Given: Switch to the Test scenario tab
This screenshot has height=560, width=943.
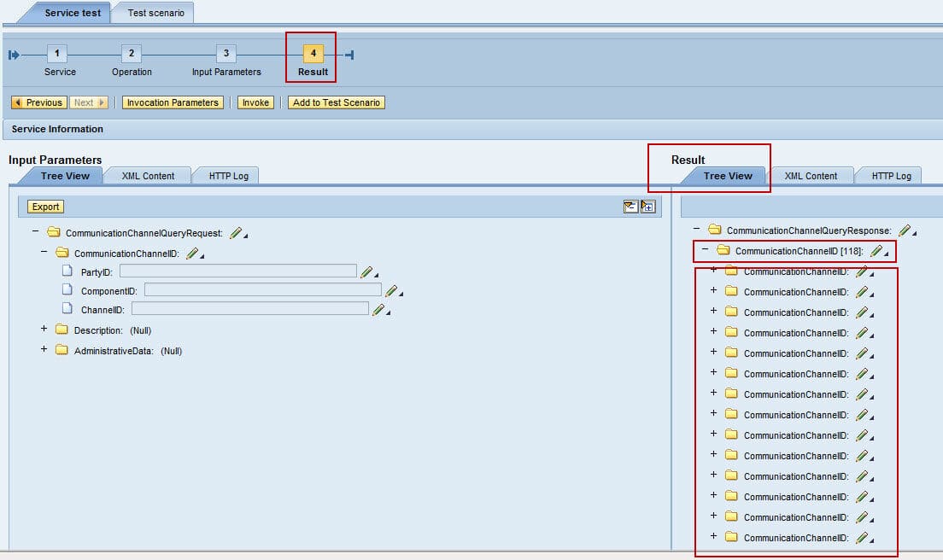Looking at the screenshot, I should click(155, 13).
